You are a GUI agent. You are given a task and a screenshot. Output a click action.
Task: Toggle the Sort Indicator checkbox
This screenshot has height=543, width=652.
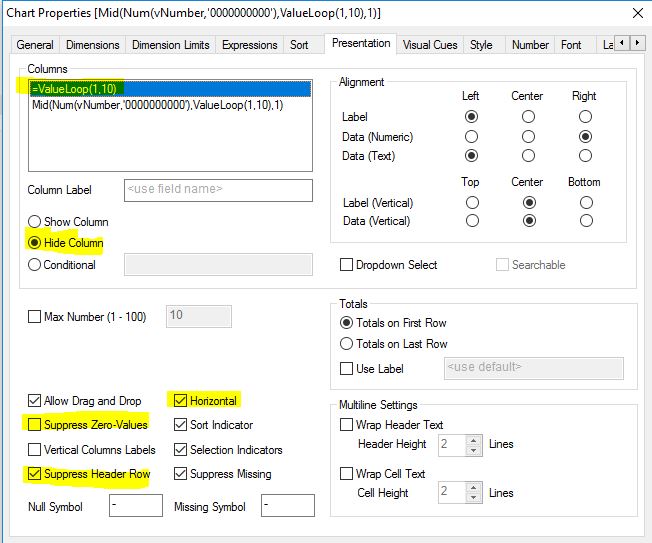tap(180, 425)
